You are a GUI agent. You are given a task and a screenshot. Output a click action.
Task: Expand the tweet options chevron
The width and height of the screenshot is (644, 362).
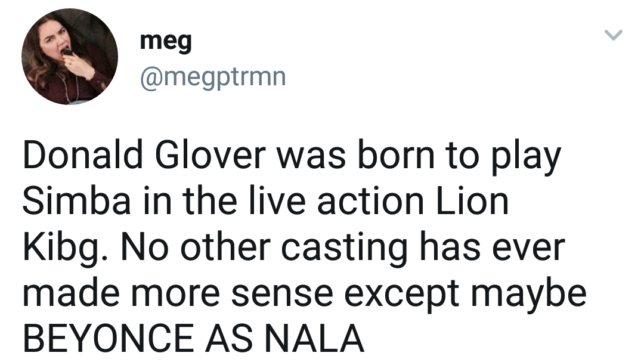pyautogui.click(x=613, y=35)
